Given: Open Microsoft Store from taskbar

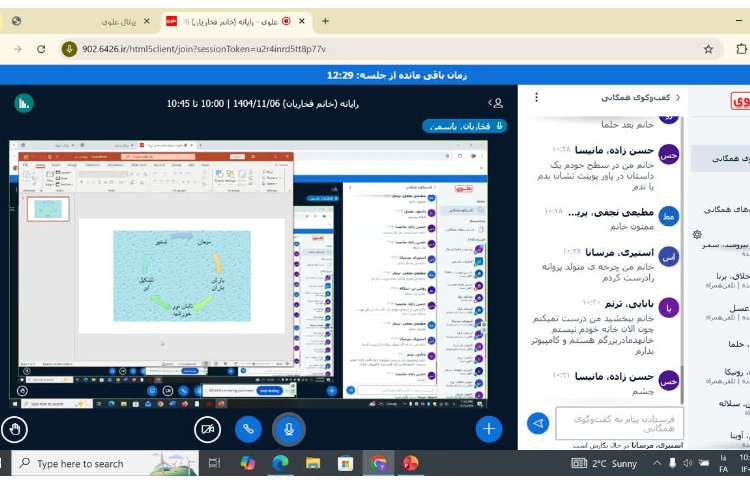Looking at the screenshot, I should click(345, 463).
